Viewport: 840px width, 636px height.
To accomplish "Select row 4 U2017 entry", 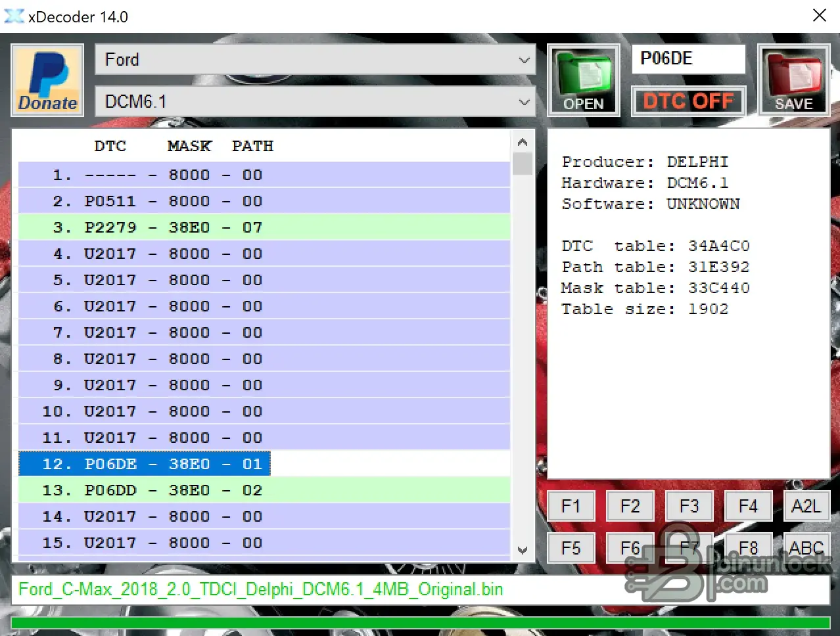I will pyautogui.click(x=264, y=254).
